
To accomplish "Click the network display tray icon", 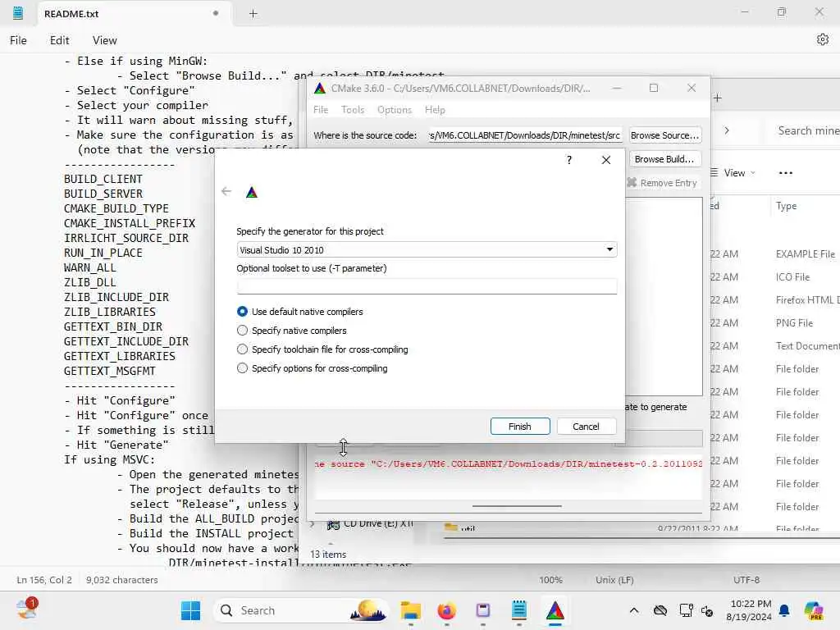I will tap(686, 610).
